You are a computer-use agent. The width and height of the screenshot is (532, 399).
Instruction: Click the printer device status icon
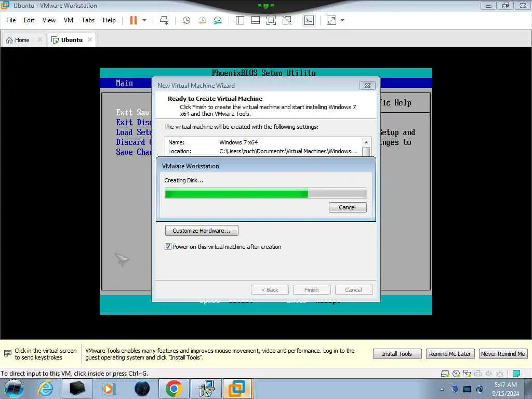478,374
